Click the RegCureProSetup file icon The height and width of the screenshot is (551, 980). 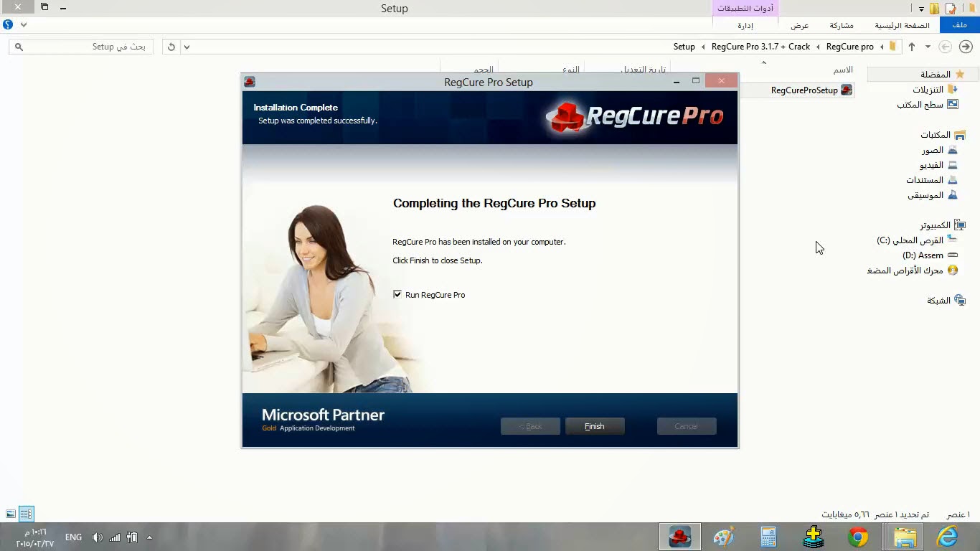click(847, 90)
